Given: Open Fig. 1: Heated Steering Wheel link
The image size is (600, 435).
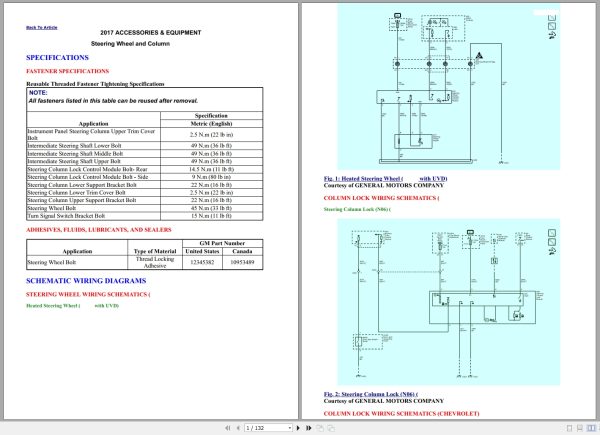Looking at the screenshot, I should 385,179.
